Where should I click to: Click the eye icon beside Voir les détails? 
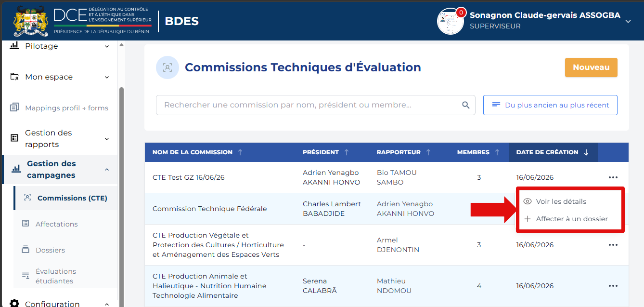pyautogui.click(x=528, y=201)
